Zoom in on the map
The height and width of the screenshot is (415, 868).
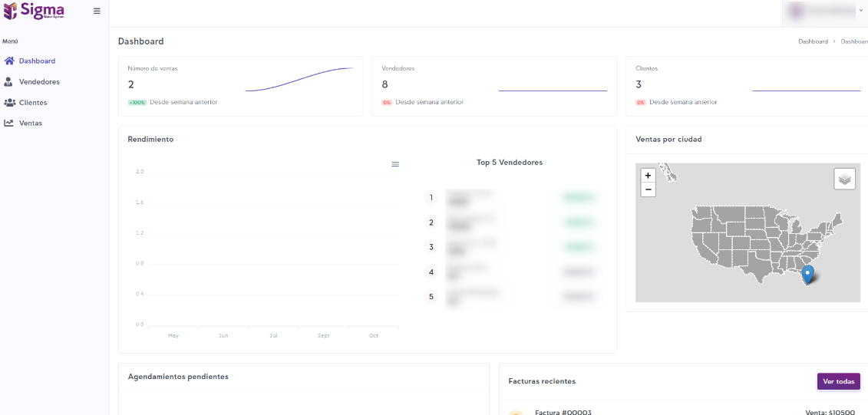[648, 175]
